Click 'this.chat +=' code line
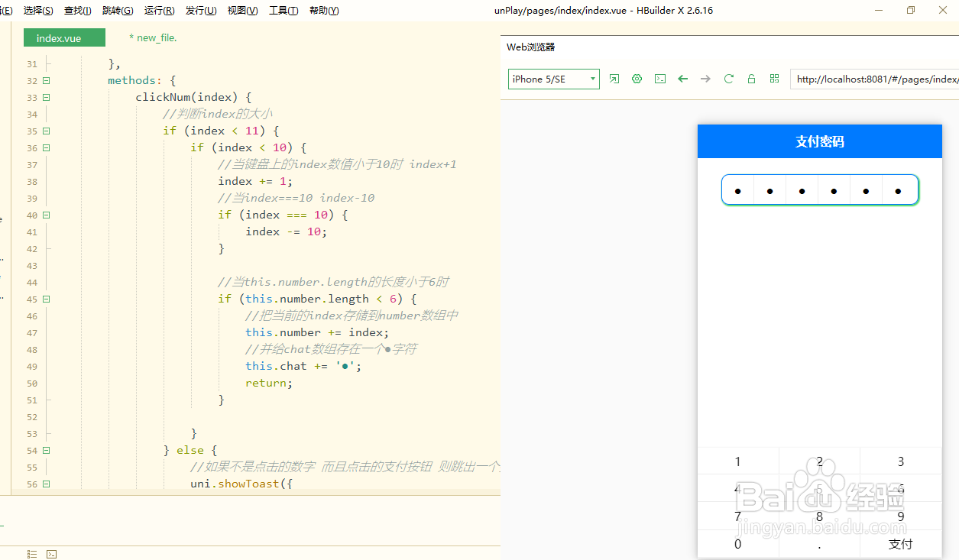 tap(303, 366)
